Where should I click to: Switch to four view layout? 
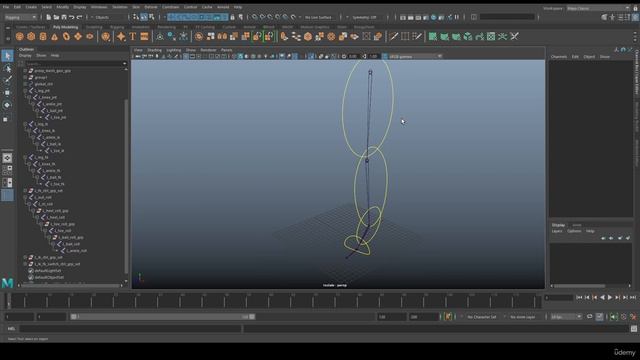coord(7,170)
